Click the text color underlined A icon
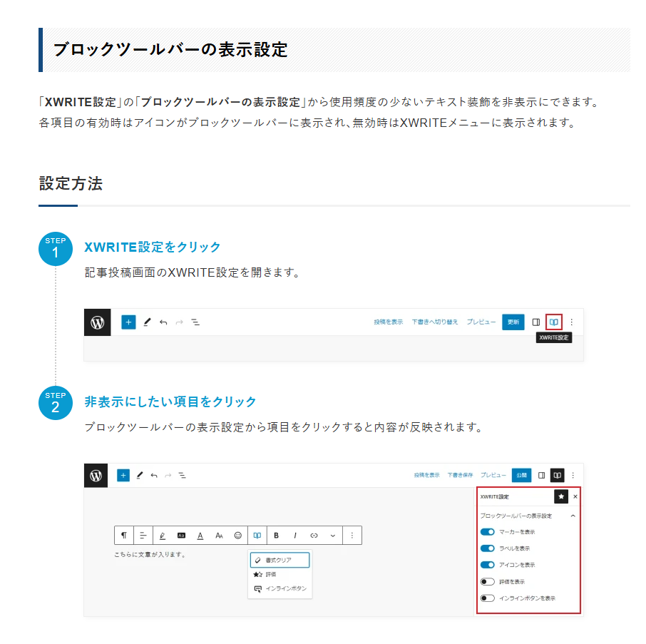This screenshot has height=644, width=646. [200, 535]
